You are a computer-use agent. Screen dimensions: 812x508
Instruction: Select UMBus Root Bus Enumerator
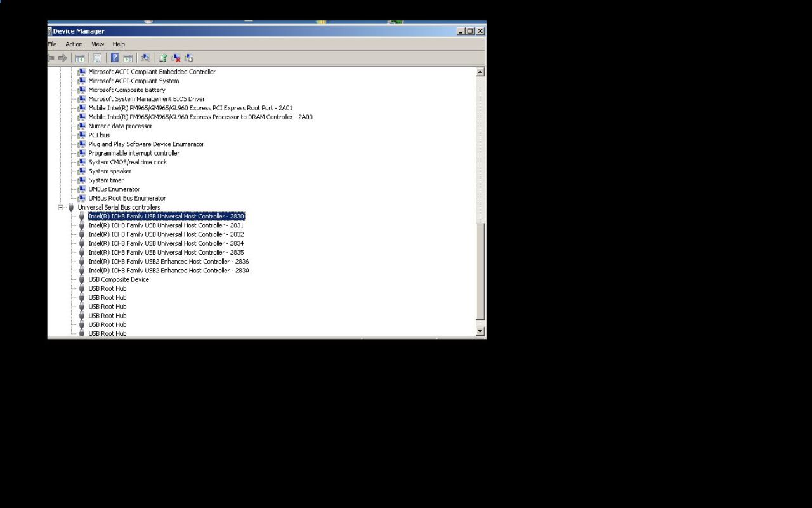127,199
